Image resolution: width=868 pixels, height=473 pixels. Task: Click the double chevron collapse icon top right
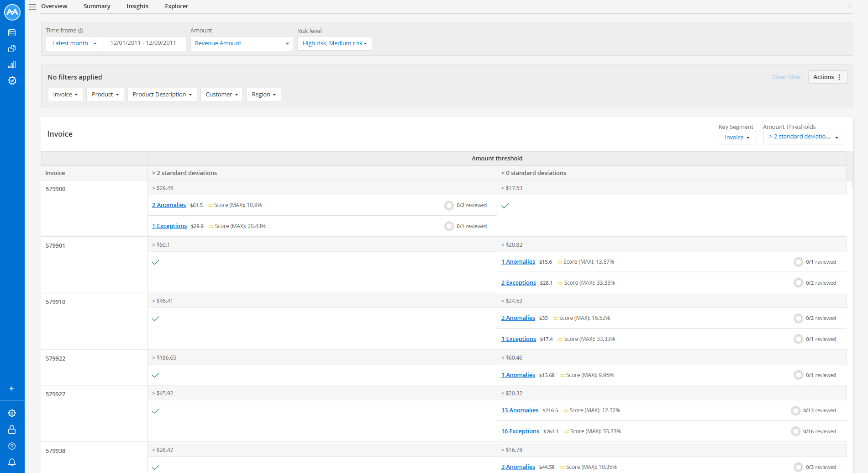coord(849,5)
